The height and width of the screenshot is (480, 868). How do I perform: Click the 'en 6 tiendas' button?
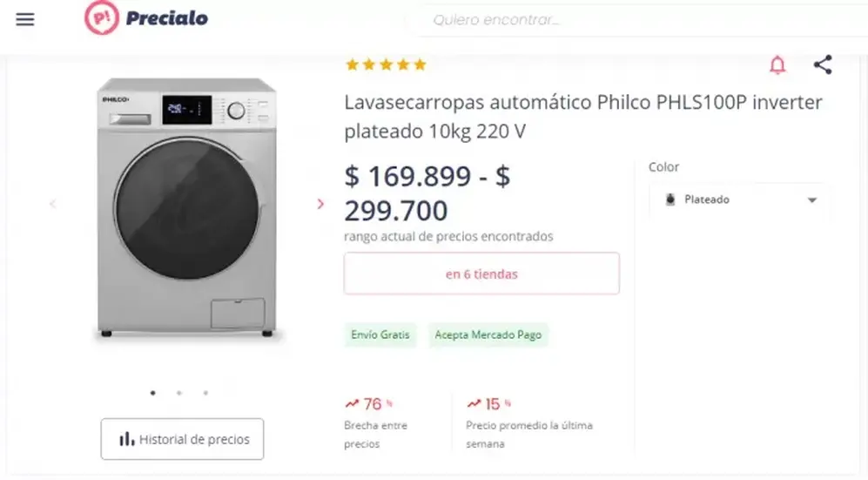click(x=481, y=274)
